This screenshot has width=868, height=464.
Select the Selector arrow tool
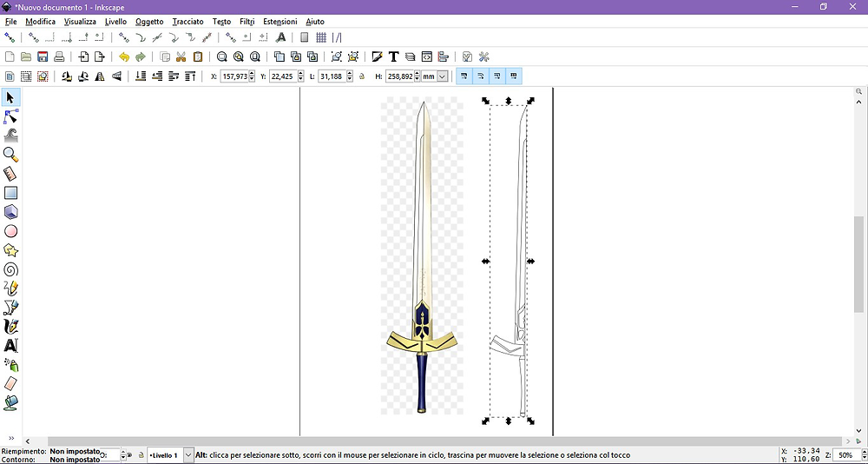coord(10,98)
